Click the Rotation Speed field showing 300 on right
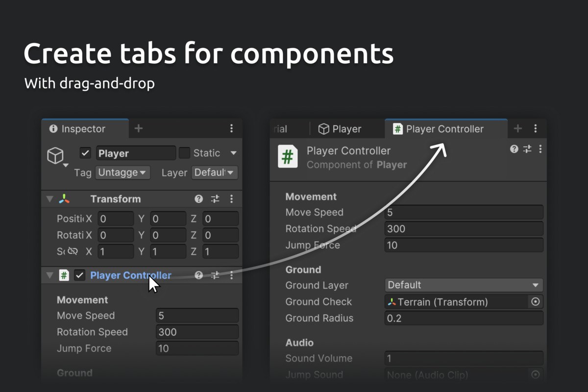The height and width of the screenshot is (392, 588). pos(464,229)
